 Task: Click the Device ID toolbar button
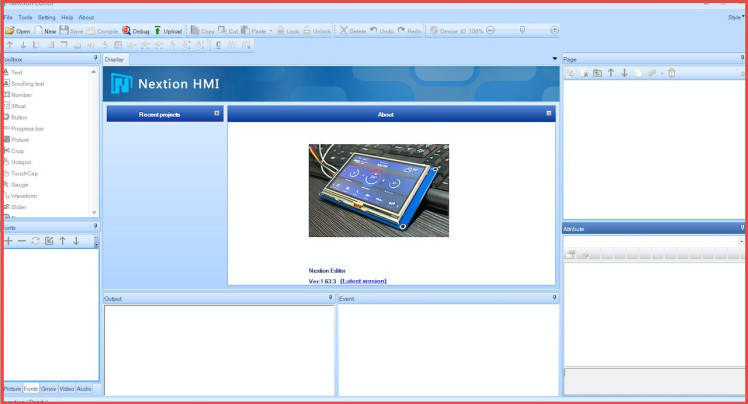click(448, 31)
